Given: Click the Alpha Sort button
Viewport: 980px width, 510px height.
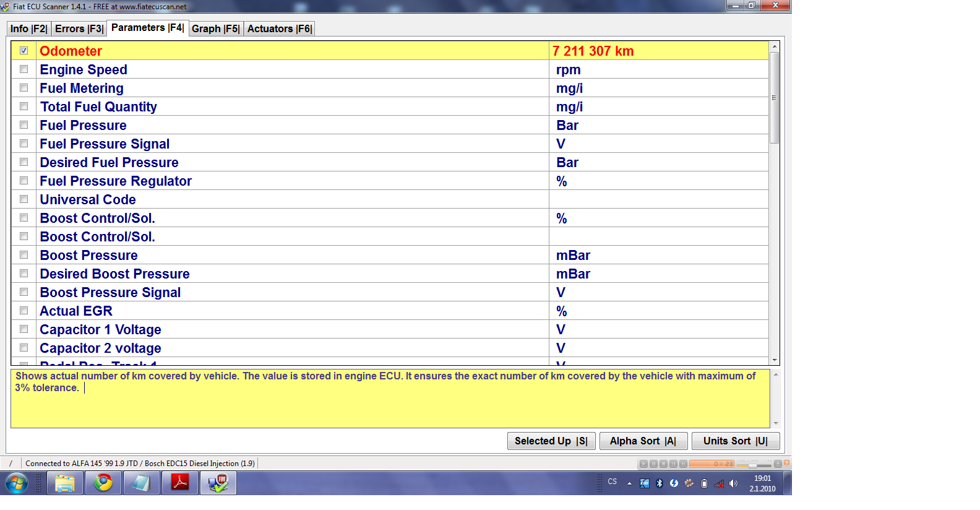Looking at the screenshot, I should coord(643,441).
